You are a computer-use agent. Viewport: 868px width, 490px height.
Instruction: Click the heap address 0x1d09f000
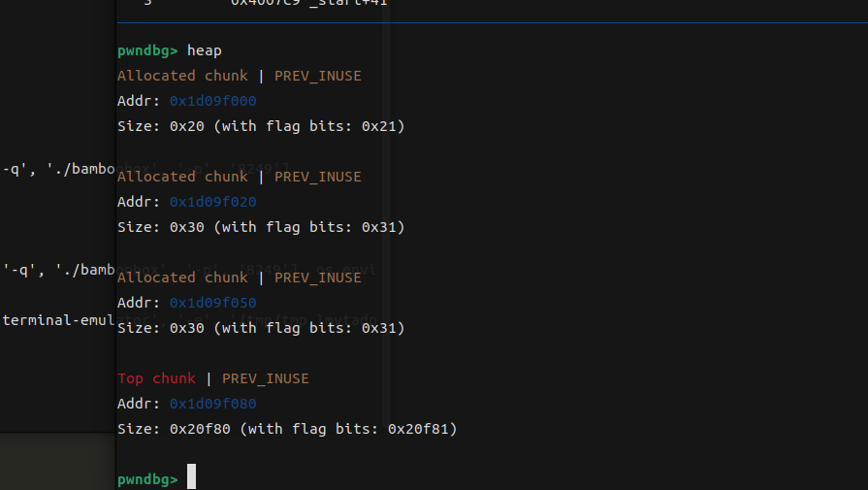click(212, 101)
